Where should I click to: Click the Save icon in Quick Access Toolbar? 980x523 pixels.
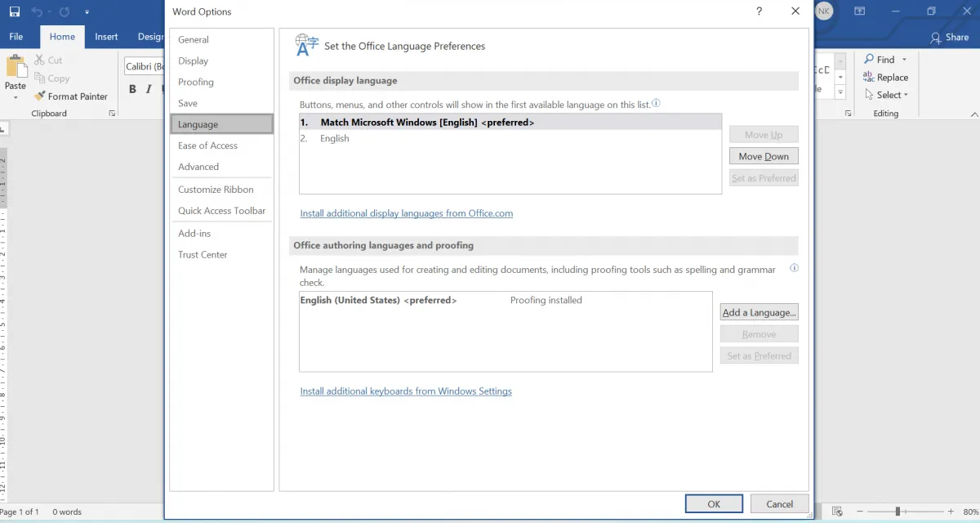click(15, 12)
